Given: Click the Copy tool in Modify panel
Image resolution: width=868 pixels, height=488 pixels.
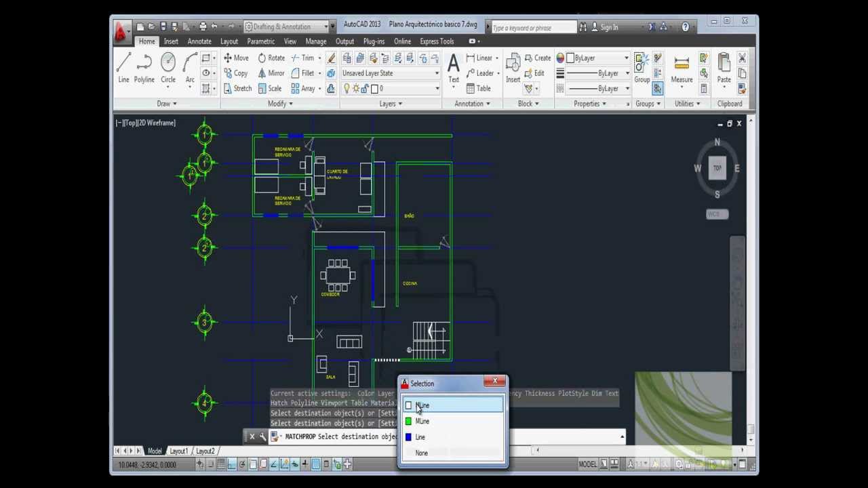Looking at the screenshot, I should click(x=235, y=73).
